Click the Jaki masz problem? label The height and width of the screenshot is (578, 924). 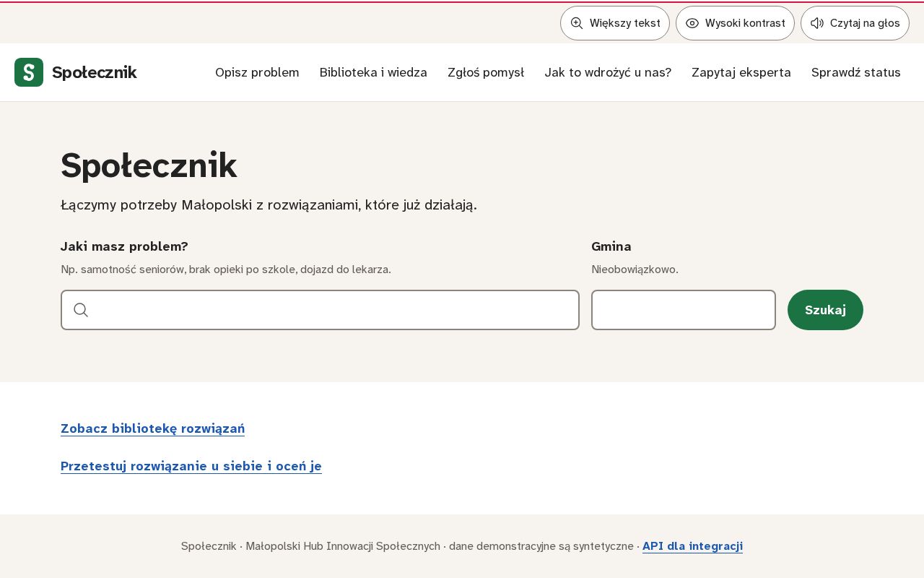(x=124, y=246)
